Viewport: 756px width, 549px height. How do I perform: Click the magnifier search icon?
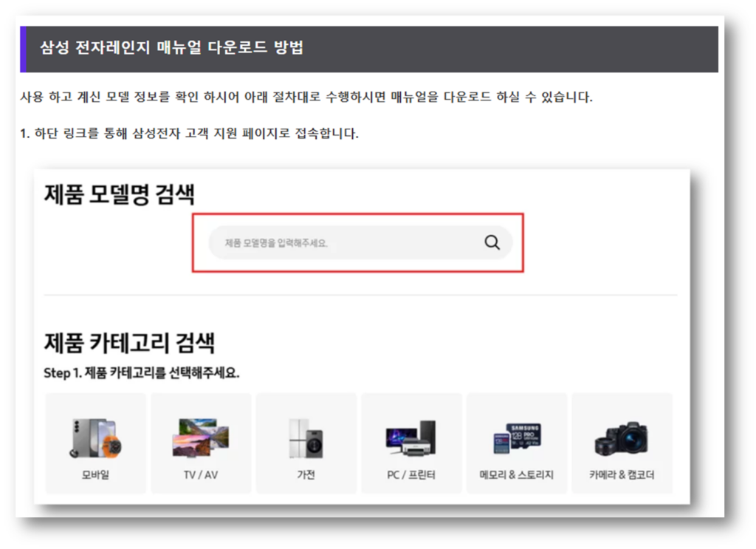click(492, 242)
